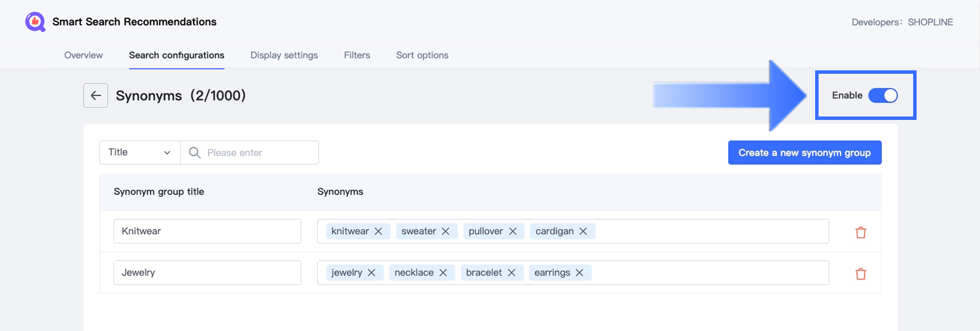Click the Smart Search Recommendations app logo
980x331 pixels.
pyautogui.click(x=35, y=22)
